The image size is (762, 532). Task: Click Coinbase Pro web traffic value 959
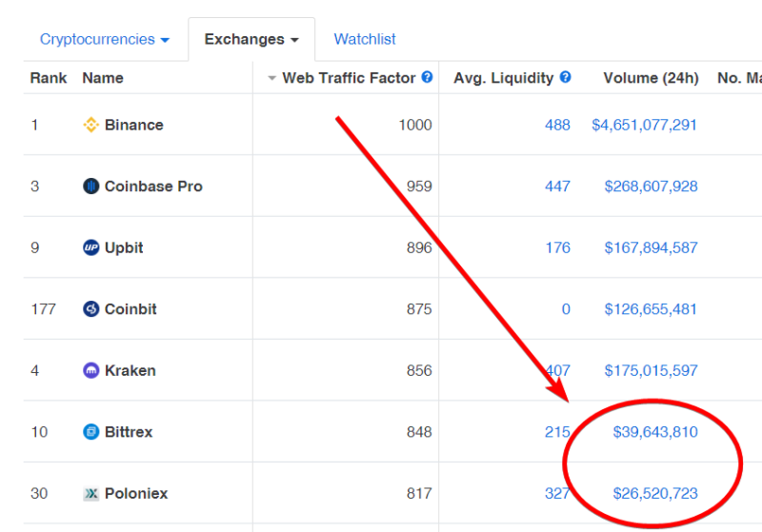pyautogui.click(x=419, y=187)
